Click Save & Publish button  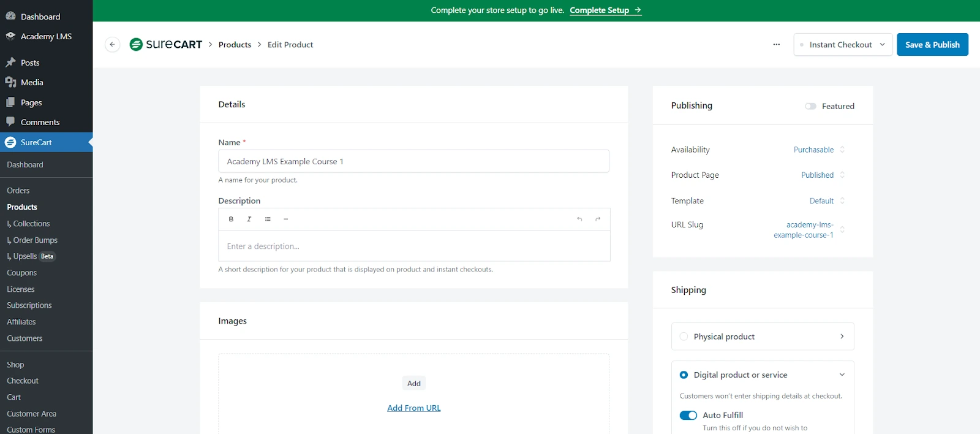pyautogui.click(x=932, y=45)
